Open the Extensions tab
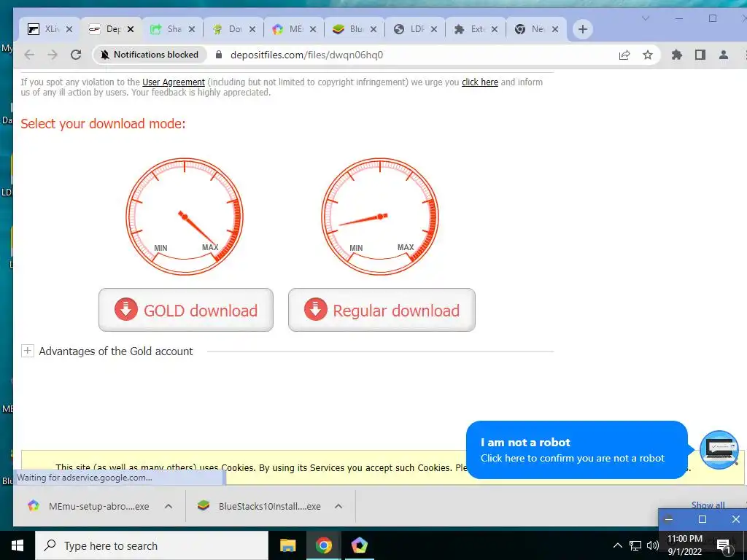Image resolution: width=747 pixels, height=560 pixels. click(470, 29)
